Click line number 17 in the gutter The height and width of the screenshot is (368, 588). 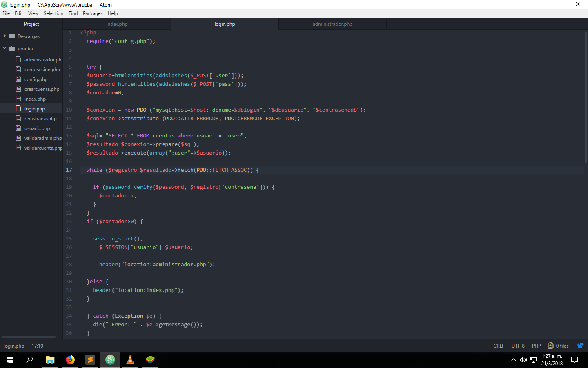click(69, 170)
